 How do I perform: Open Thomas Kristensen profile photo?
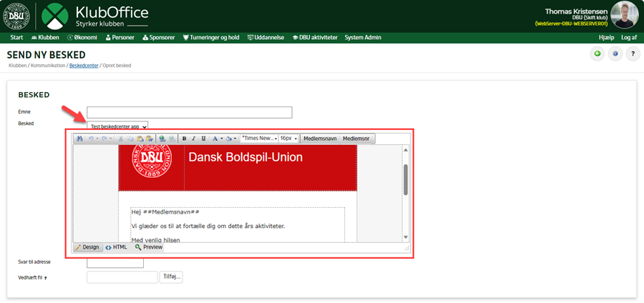(624, 15)
